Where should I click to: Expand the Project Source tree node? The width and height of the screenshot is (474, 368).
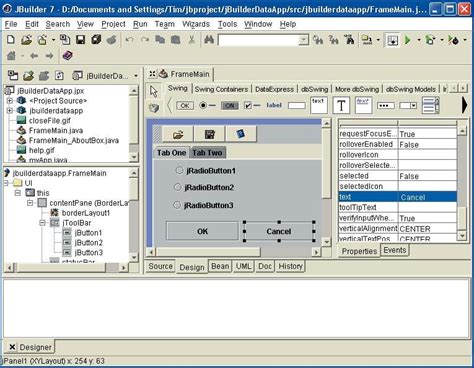point(10,101)
